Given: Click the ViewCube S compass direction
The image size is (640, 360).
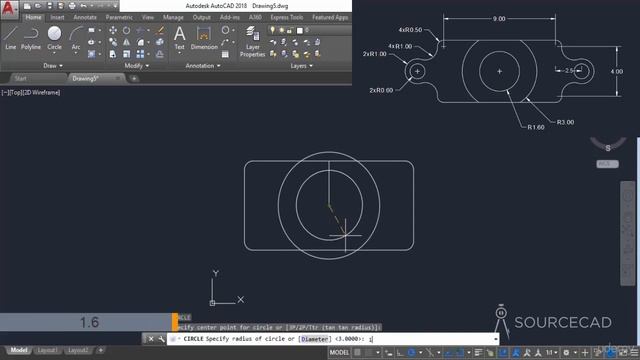Looking at the screenshot, I should click(608, 148).
